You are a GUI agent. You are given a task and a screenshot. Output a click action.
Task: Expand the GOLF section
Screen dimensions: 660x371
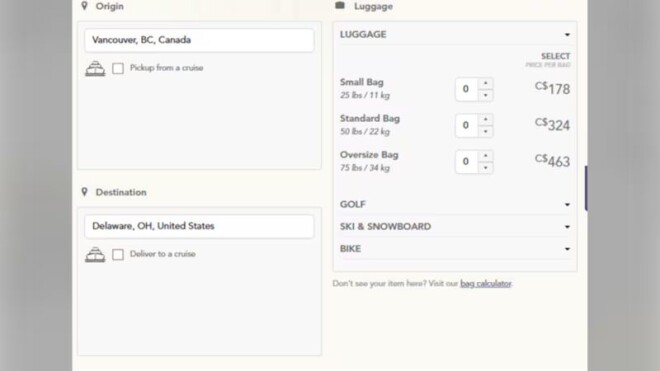(455, 204)
